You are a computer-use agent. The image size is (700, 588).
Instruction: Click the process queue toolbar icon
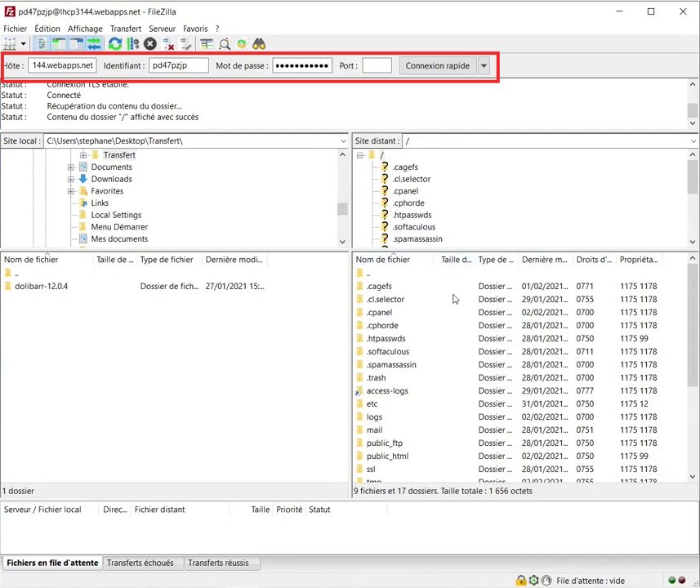[x=132, y=44]
